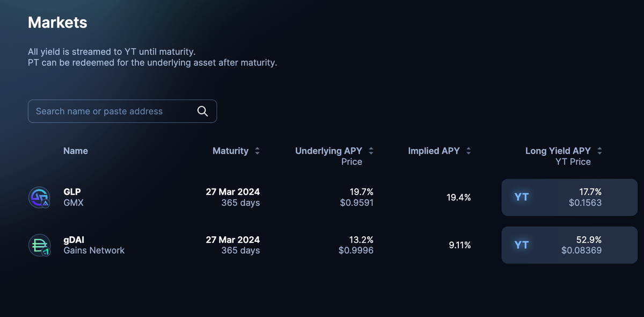Select the GLP market name
The width and height of the screenshot is (644, 317).
pos(72,192)
